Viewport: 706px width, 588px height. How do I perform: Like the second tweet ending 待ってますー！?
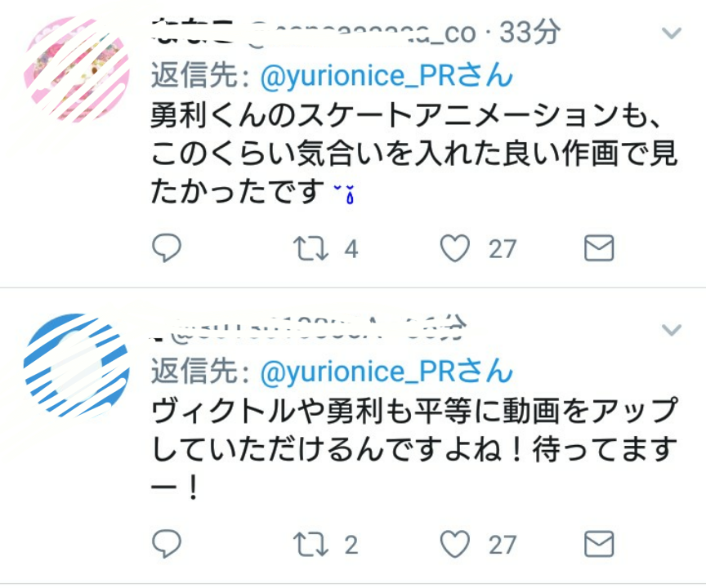[x=455, y=544]
